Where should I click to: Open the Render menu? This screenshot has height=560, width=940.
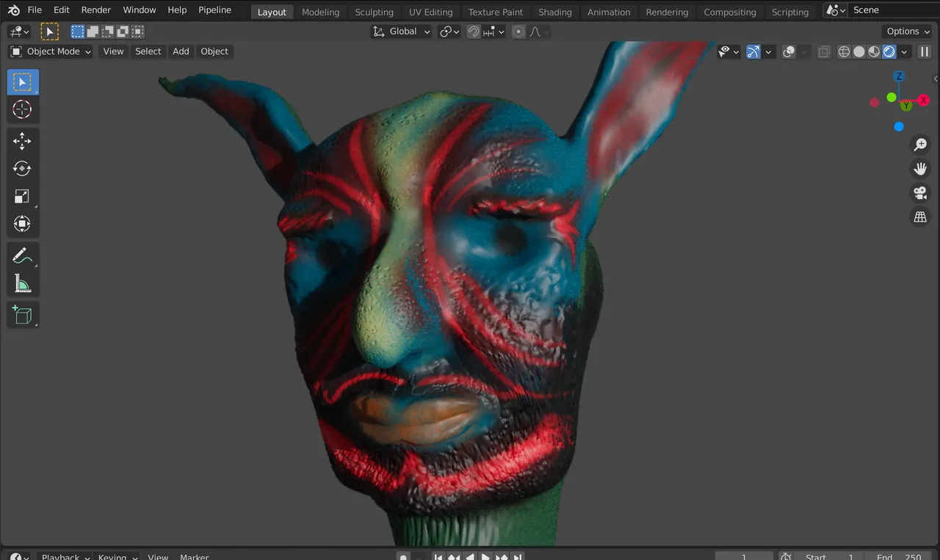96,10
